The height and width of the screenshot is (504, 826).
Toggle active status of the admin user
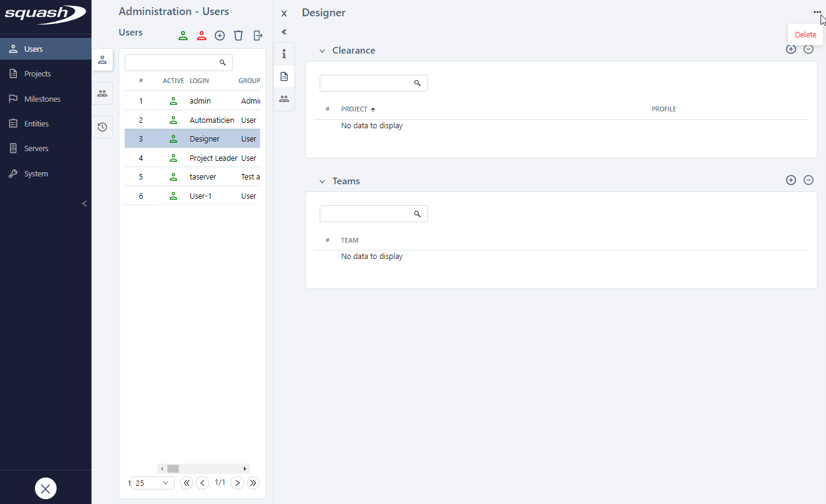(173, 101)
